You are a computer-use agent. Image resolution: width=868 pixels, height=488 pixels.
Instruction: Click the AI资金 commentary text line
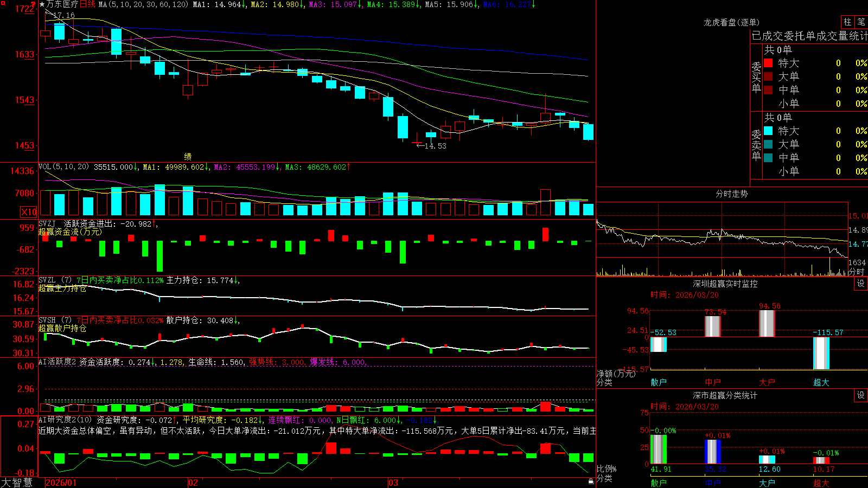tap(317, 431)
